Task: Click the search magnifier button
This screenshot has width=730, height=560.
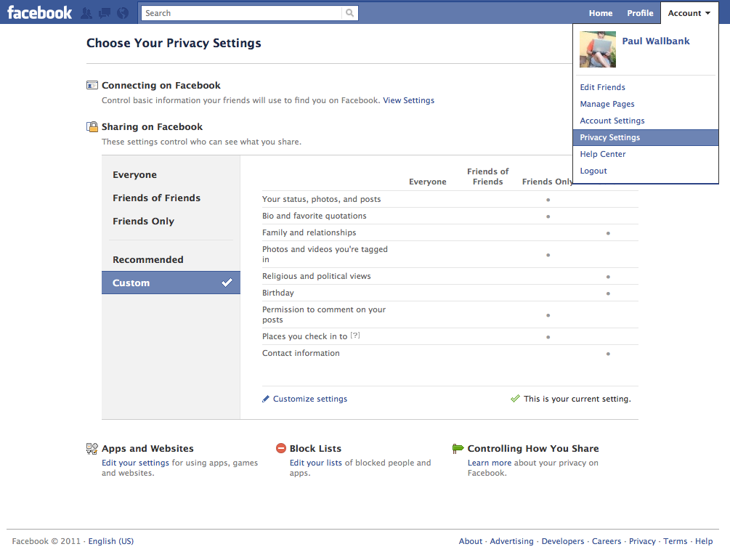Action: click(350, 13)
